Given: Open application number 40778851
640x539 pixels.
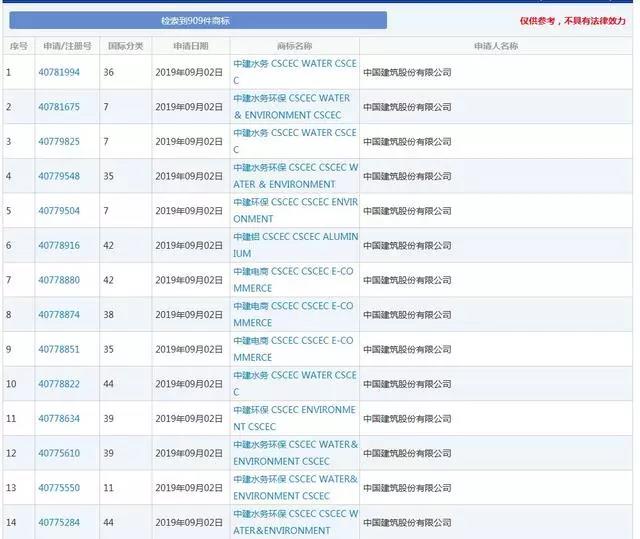Looking at the screenshot, I should coord(59,350).
